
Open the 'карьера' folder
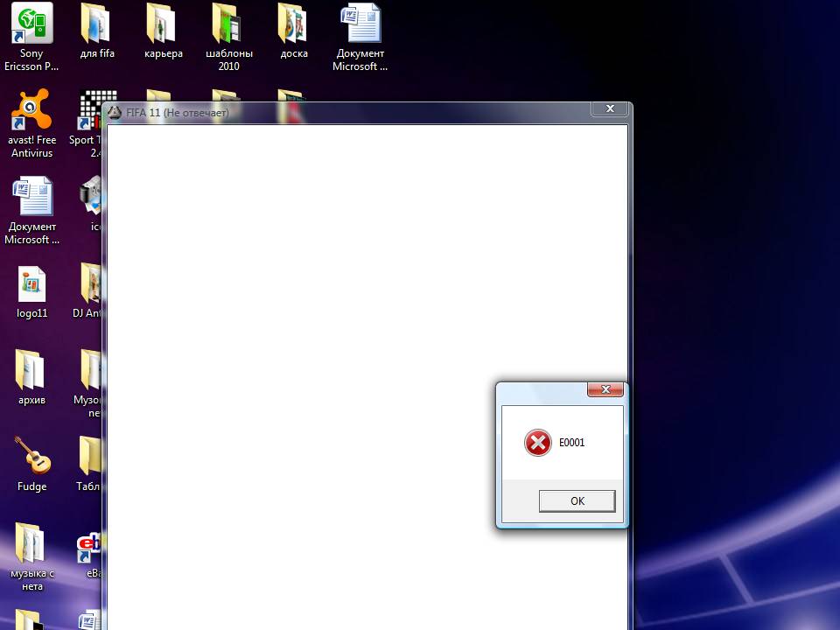click(163, 31)
